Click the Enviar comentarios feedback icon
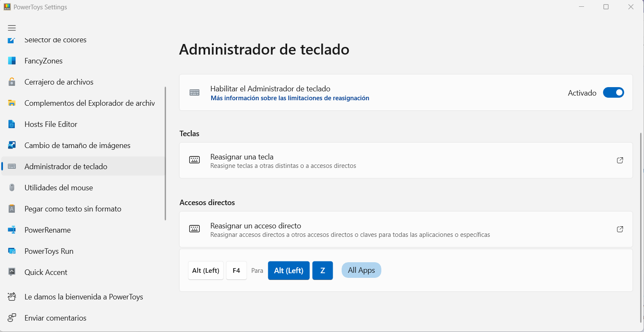The height and width of the screenshot is (332, 644). [x=12, y=318]
